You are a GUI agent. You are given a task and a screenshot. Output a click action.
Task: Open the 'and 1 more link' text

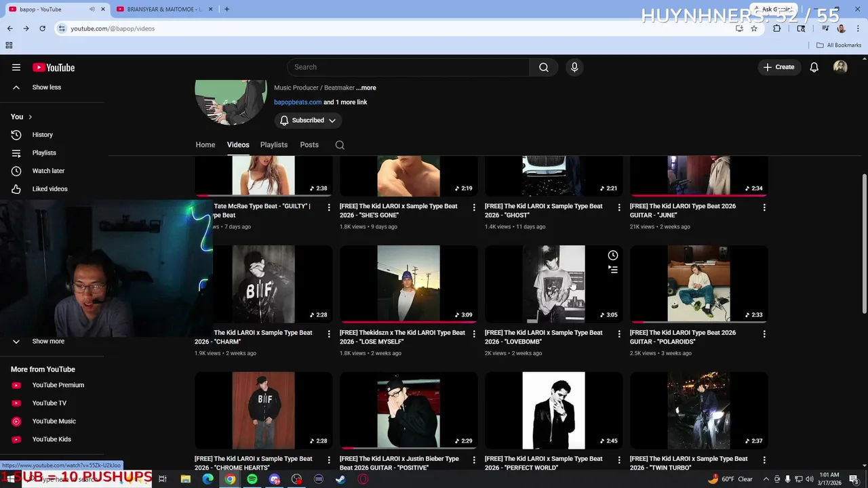(x=345, y=102)
